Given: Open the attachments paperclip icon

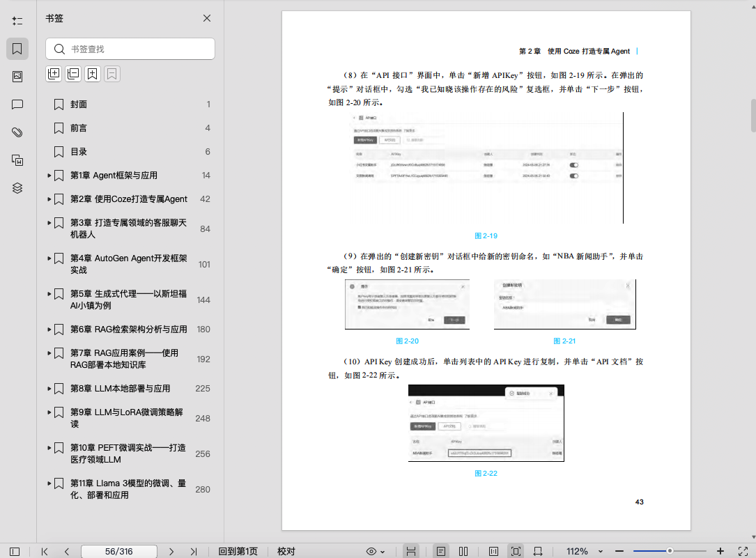Looking at the screenshot, I should click(x=17, y=132).
